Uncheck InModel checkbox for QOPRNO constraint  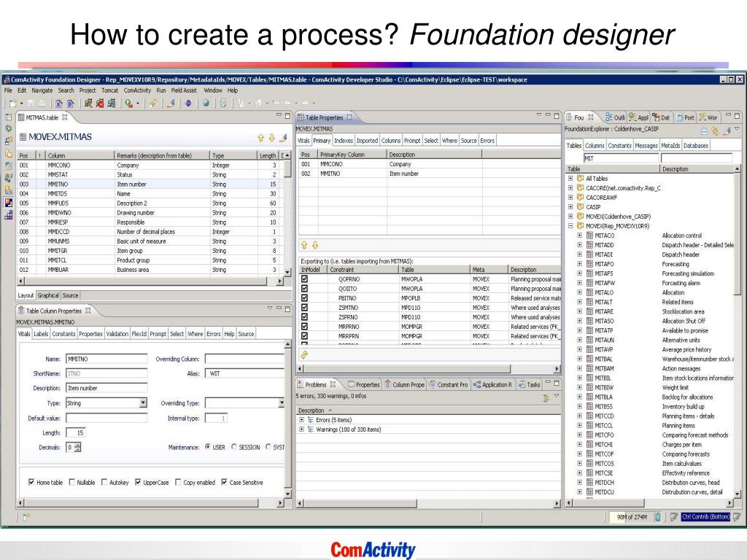pos(304,279)
